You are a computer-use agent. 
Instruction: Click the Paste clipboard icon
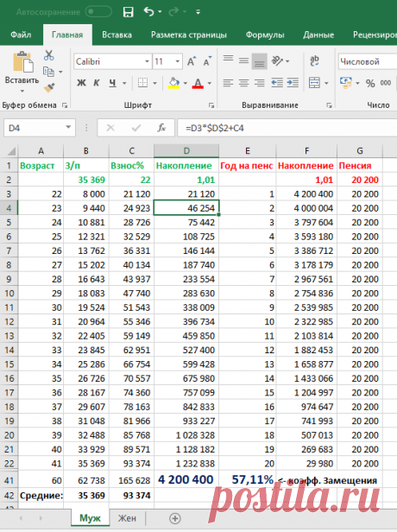click(x=22, y=62)
